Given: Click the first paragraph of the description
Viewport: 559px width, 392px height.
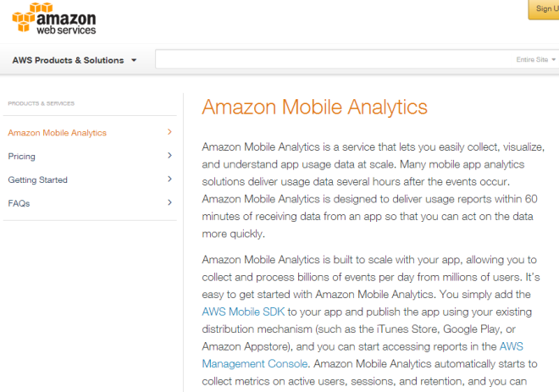Looking at the screenshot, I should (373, 190).
